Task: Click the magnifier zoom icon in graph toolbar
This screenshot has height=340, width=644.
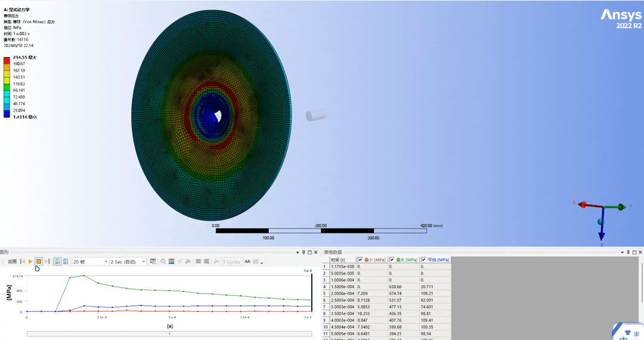Action: (163, 261)
